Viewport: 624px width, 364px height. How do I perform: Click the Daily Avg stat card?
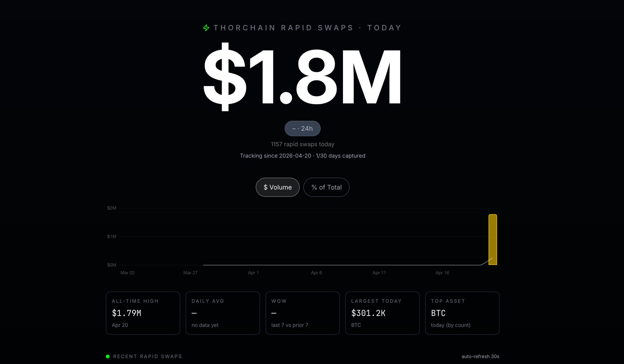[223, 313]
